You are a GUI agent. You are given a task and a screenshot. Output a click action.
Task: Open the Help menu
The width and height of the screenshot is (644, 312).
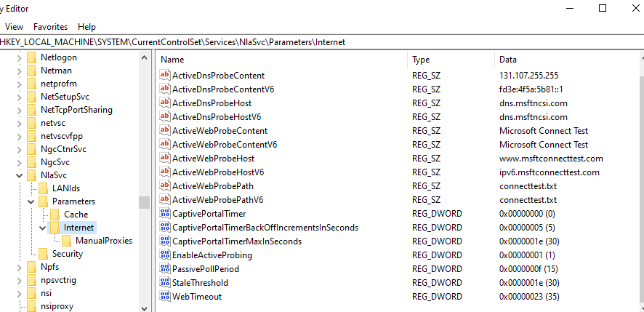point(86,26)
